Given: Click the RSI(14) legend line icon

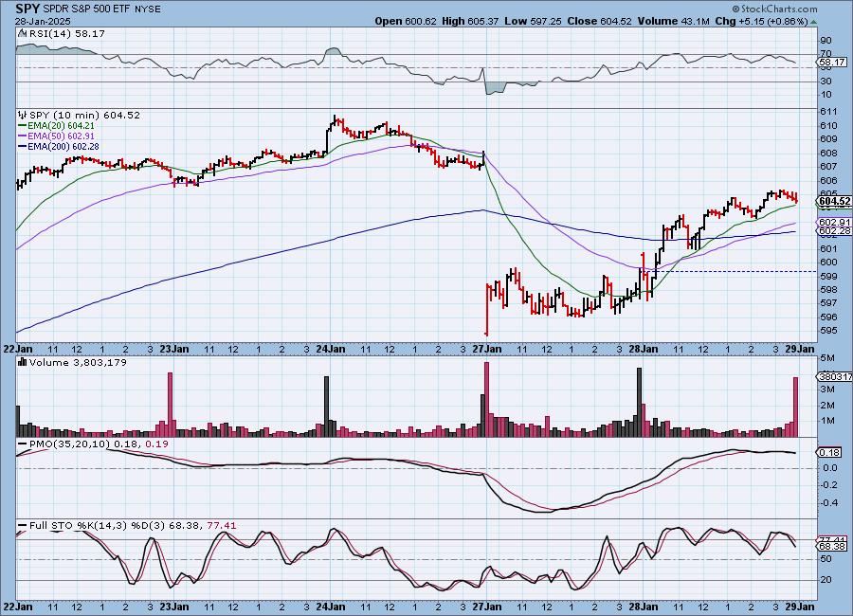Looking at the screenshot, I should [23, 33].
